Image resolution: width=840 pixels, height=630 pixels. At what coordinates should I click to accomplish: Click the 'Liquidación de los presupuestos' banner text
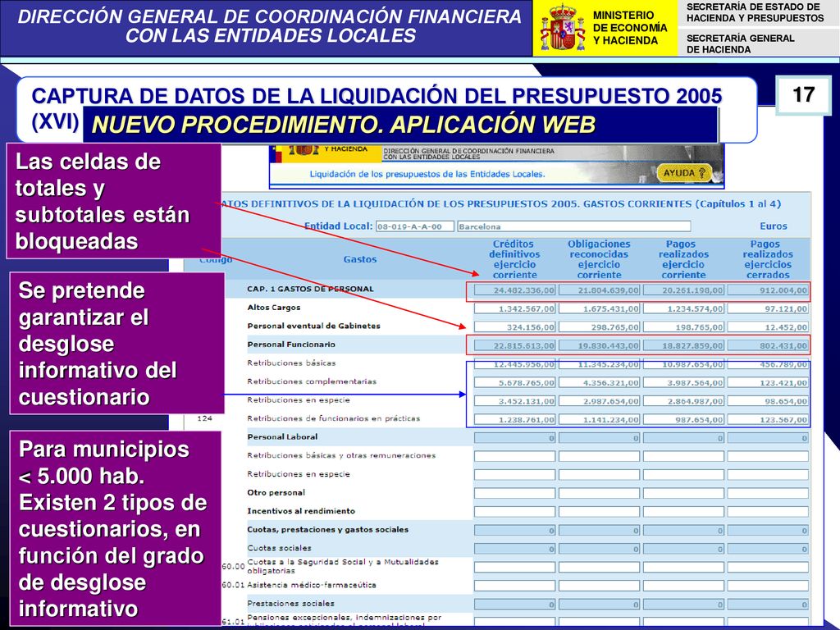click(x=427, y=174)
